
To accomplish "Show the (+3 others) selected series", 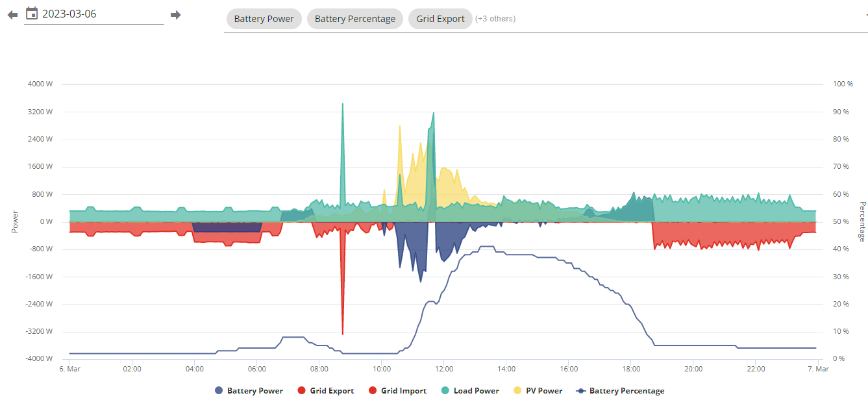I will [495, 19].
